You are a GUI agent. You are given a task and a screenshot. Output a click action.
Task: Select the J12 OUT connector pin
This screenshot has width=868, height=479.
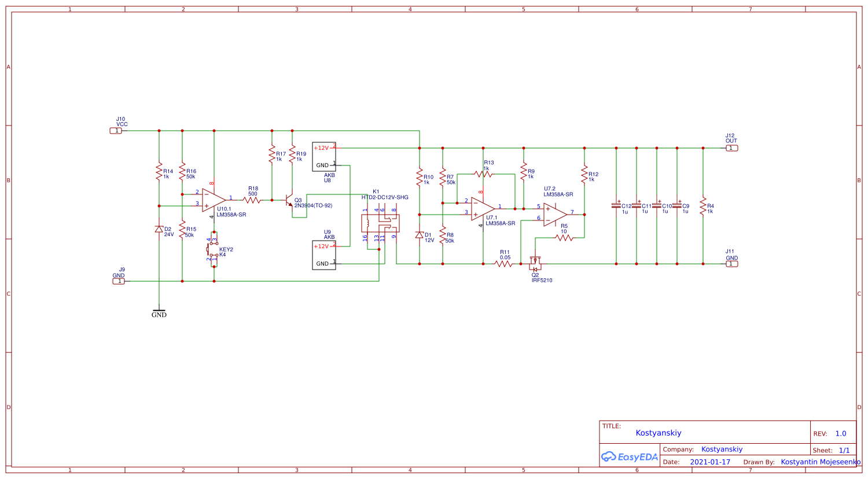coord(731,148)
